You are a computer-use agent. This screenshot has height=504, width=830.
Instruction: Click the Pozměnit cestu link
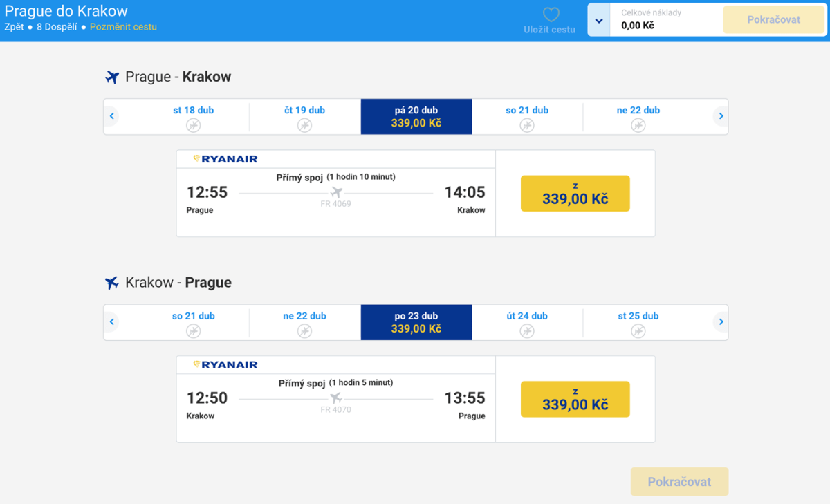pyautogui.click(x=123, y=27)
